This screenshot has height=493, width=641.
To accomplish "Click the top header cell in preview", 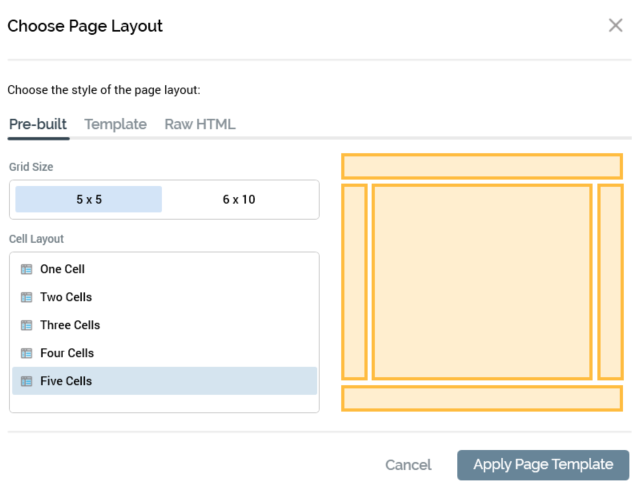I will pos(481,166).
